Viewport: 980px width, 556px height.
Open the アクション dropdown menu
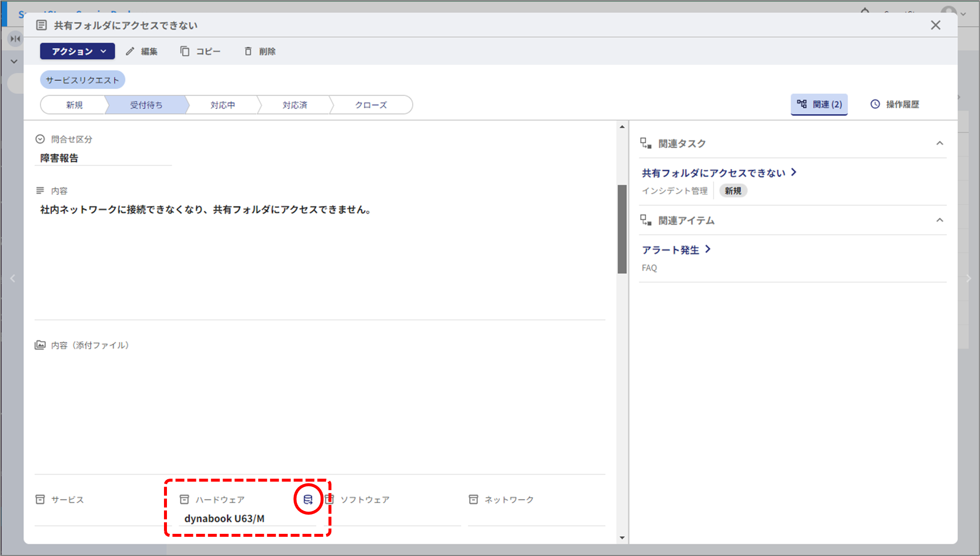77,51
